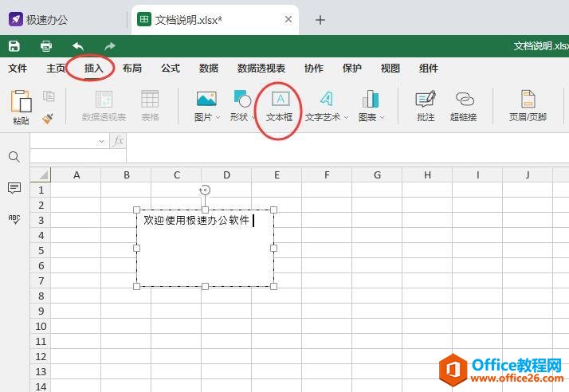
Task: Switch to the Layout (布局) tab
Action: 132,69
